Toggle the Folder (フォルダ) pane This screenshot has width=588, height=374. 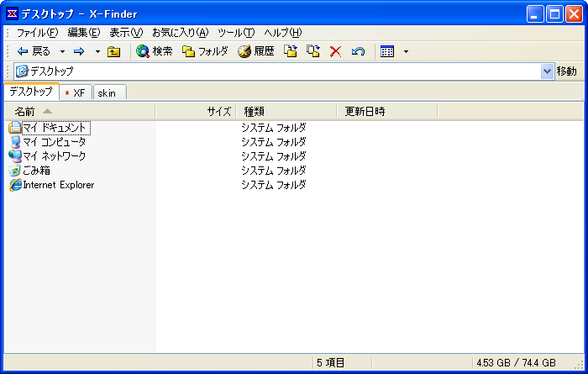tap(205, 51)
